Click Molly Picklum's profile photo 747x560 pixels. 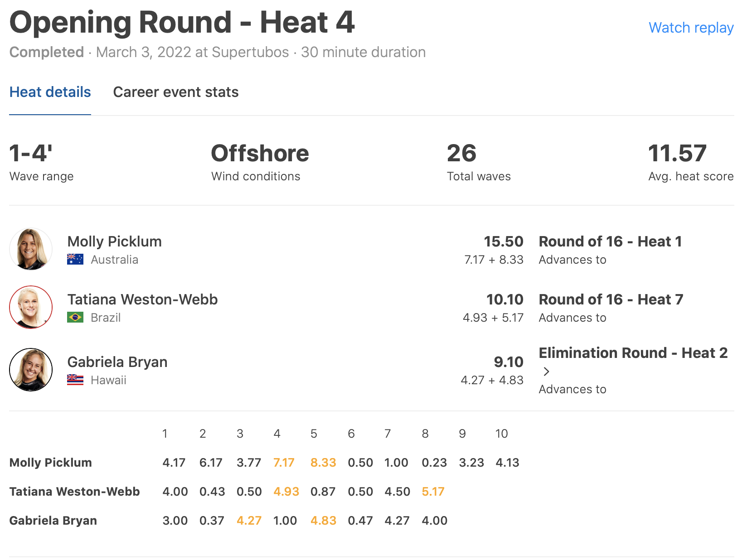pos(31,249)
